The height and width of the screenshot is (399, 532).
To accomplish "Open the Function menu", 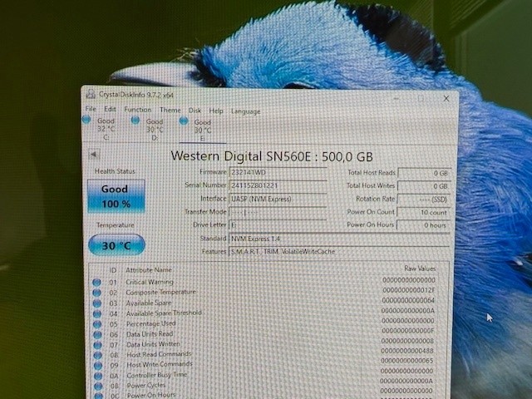I will click(x=138, y=110).
